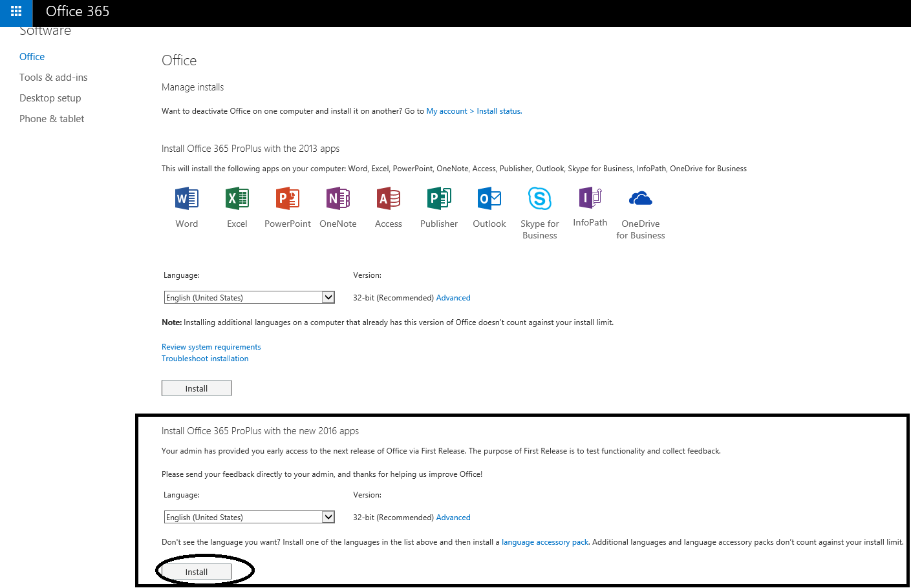
Task: Click Advanced version link for 2013 apps
Action: [453, 298]
